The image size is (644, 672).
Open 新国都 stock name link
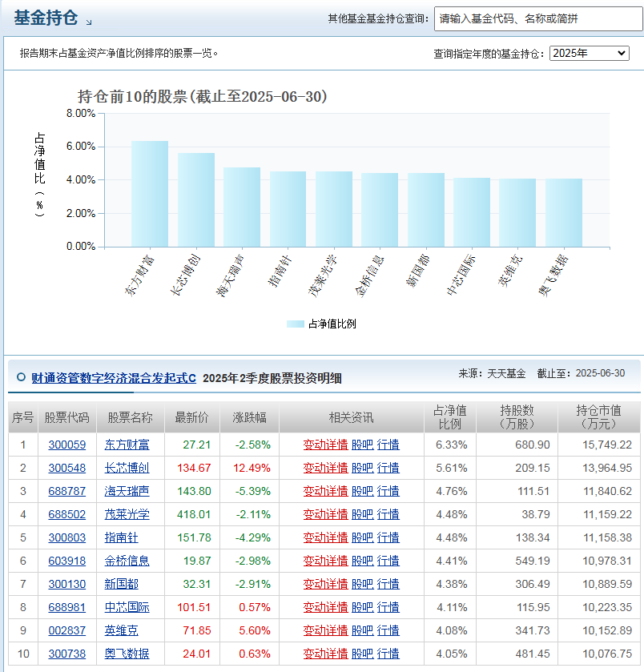pos(121,584)
